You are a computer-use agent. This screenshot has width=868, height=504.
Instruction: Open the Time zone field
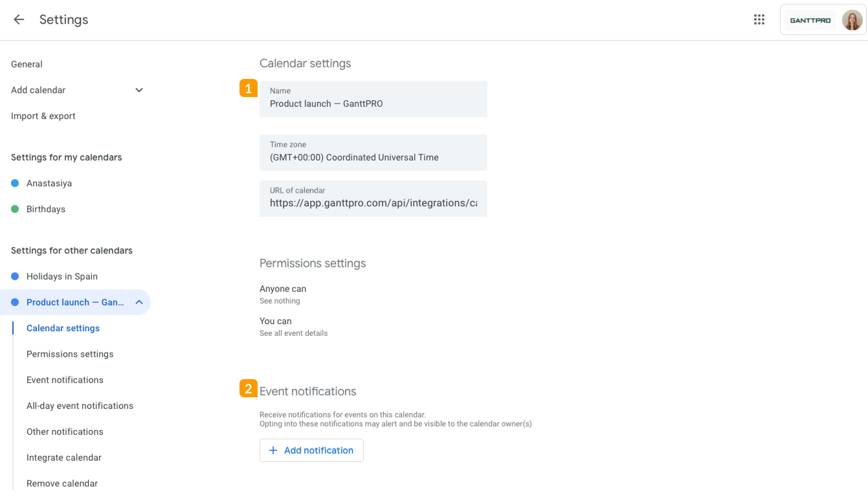pyautogui.click(x=373, y=153)
